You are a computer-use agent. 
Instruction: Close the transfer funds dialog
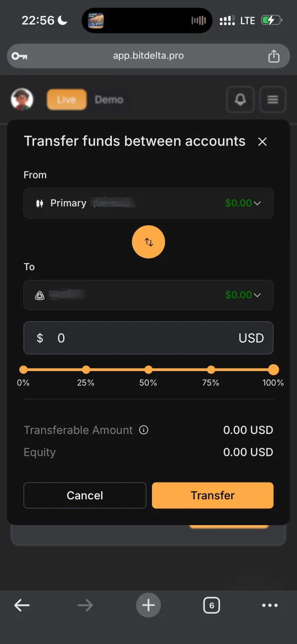pos(262,142)
